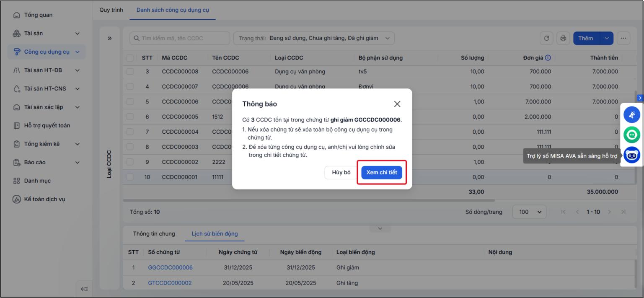Image resolution: width=644 pixels, height=298 pixels.
Task: Click the Tài sản xác lập icon
Action: point(17,107)
